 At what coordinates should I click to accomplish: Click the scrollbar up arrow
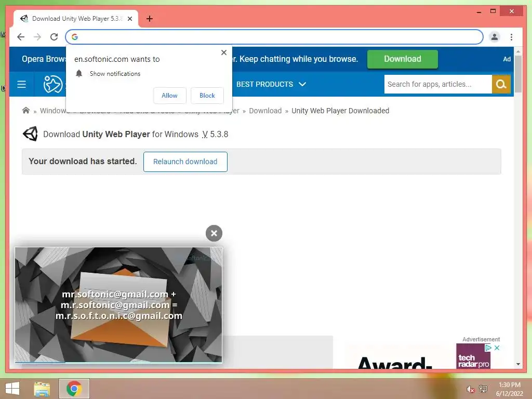pyautogui.click(x=518, y=51)
